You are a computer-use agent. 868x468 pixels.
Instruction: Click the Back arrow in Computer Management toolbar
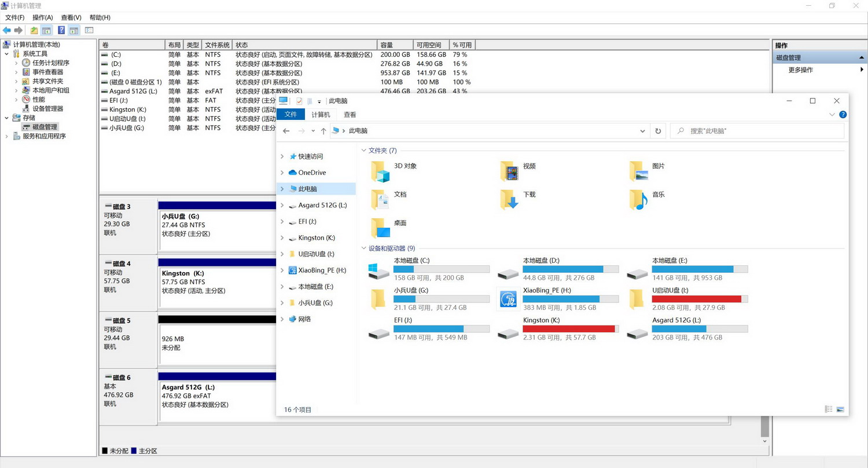7,30
